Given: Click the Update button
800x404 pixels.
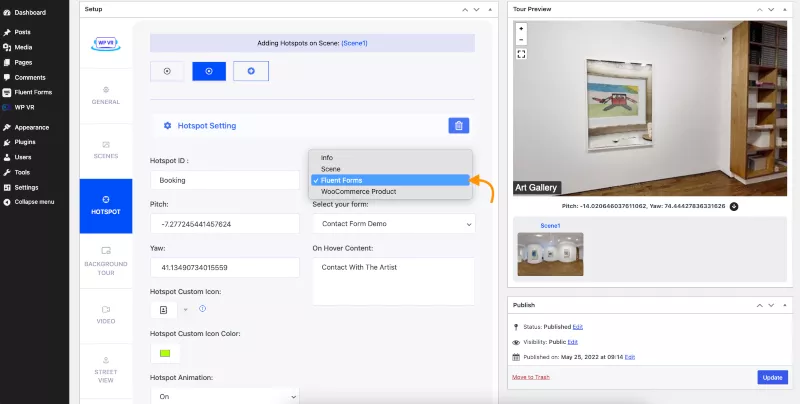Looking at the screenshot, I should 772,377.
